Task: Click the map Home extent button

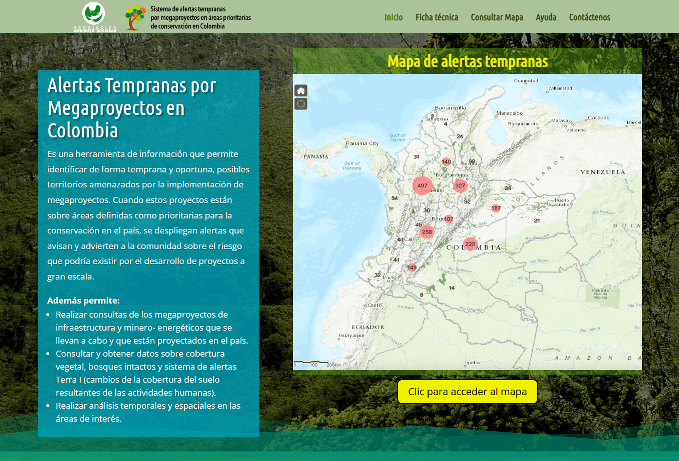Action: [x=301, y=90]
